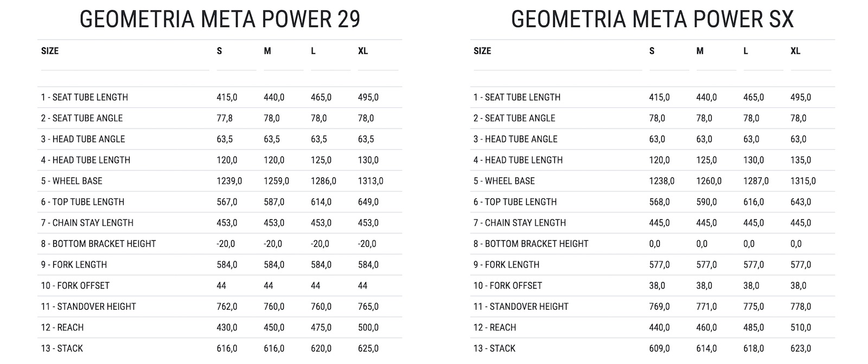Click the M column header in Meta Power SX table
This screenshot has height=364, width=868.
pos(700,51)
